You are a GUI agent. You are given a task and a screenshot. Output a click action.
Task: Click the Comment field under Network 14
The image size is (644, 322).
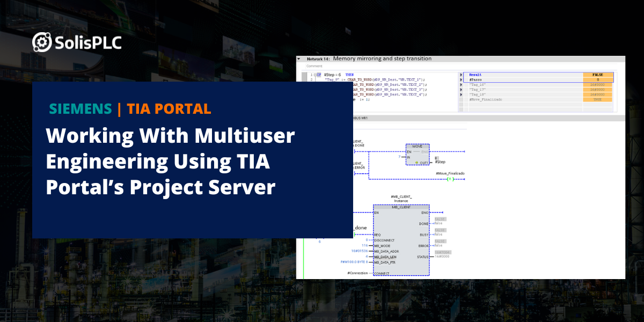(314, 65)
